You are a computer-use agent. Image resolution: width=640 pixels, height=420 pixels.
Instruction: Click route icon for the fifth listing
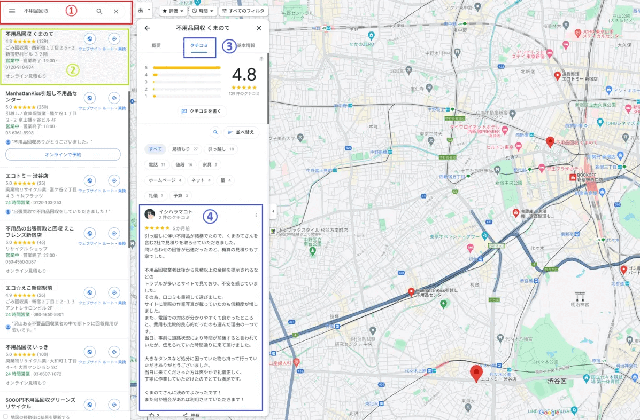tap(114, 293)
